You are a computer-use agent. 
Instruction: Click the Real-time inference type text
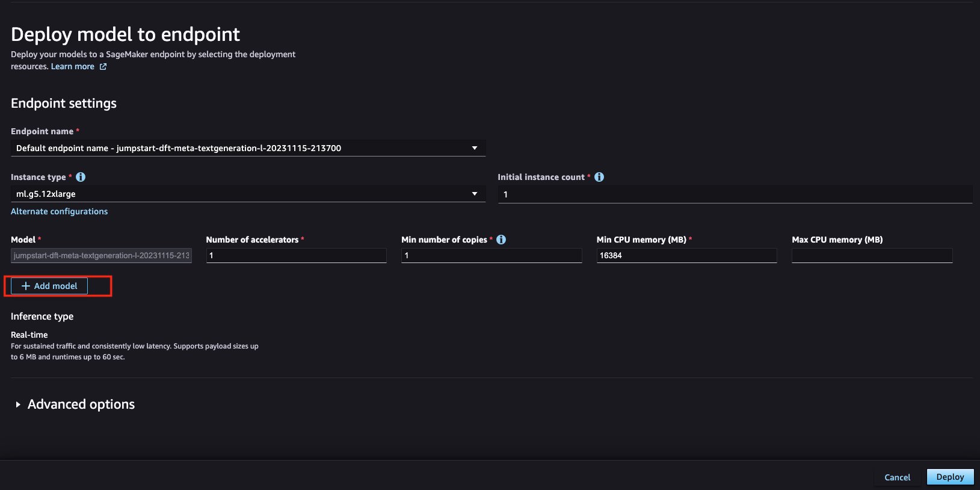tap(29, 335)
